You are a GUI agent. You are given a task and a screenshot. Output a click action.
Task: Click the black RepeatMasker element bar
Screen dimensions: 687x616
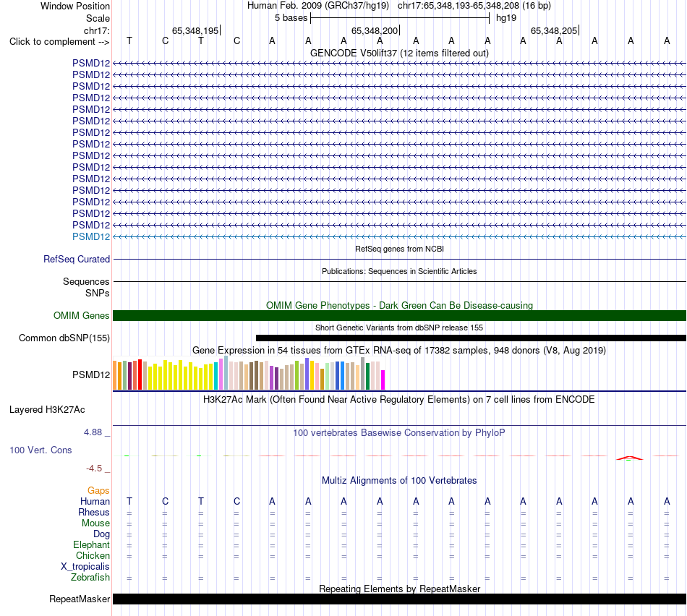(x=399, y=599)
